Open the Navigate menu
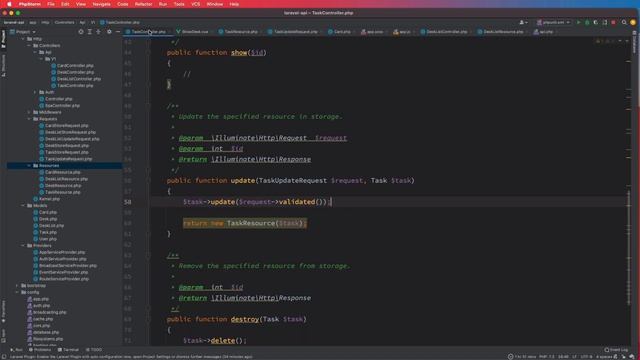This screenshot has width=640, height=360. point(101,4)
